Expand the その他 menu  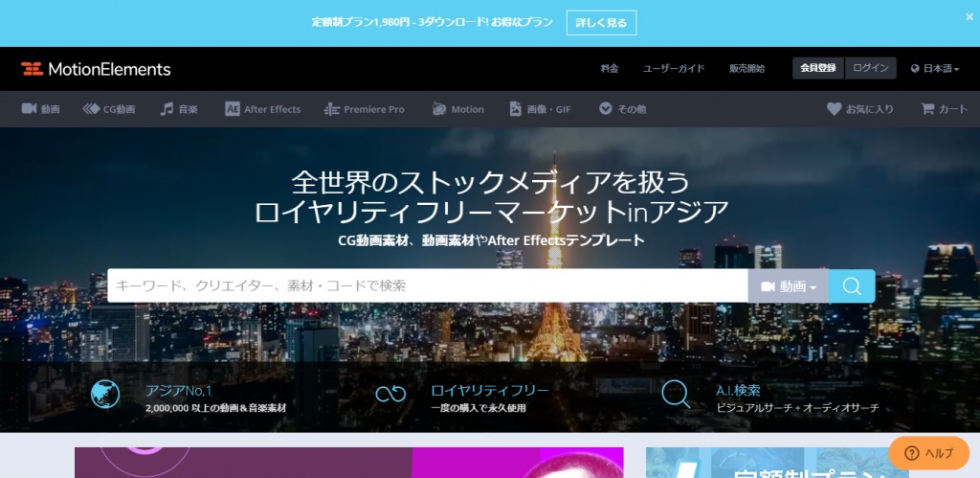[622, 109]
